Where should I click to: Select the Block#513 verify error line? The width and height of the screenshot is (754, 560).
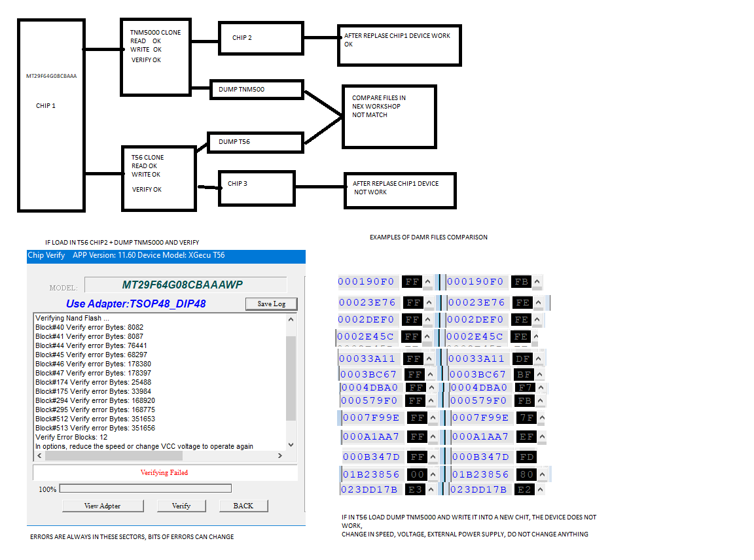coord(95,428)
